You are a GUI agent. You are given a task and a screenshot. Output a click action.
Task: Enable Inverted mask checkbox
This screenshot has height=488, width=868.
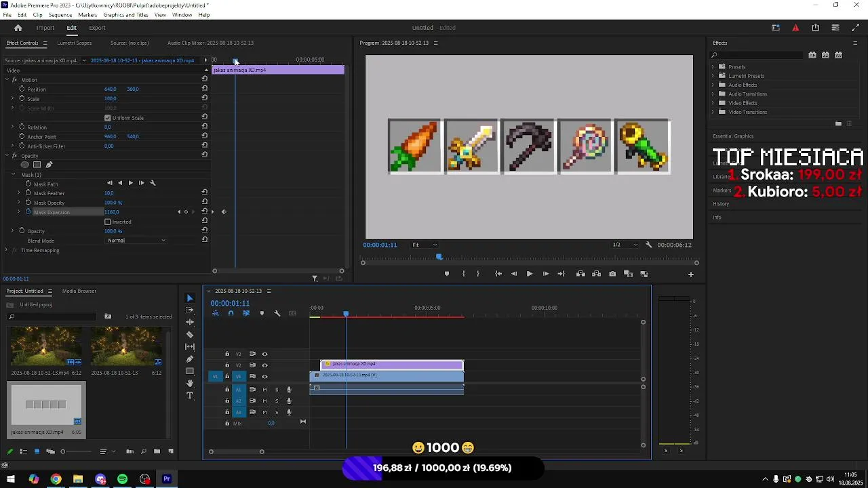108,222
